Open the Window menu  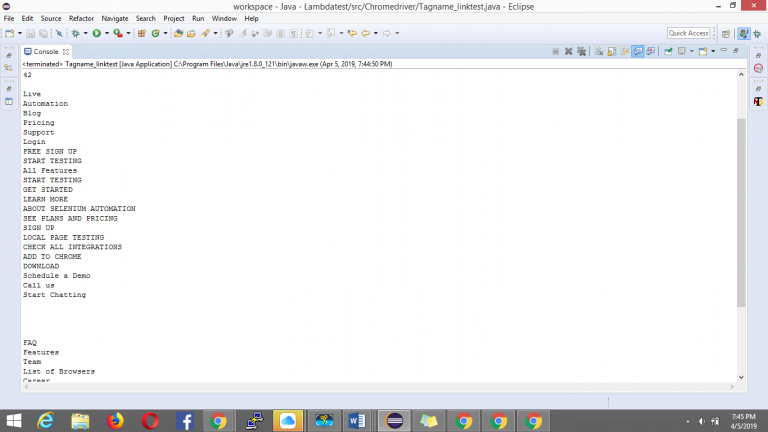pyautogui.click(x=224, y=18)
